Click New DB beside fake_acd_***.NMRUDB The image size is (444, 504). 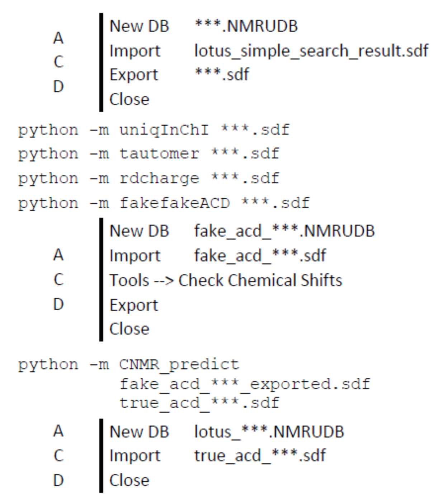139,231
